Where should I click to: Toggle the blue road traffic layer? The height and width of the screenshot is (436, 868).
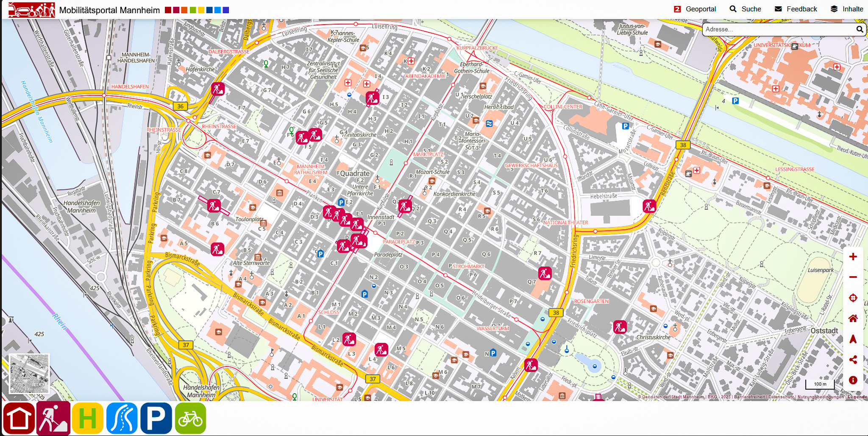(122, 418)
